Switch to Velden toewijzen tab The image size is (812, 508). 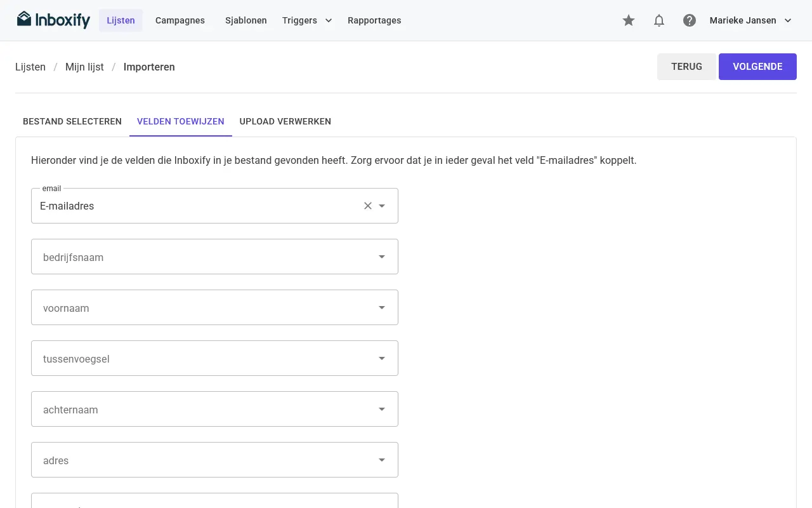pos(181,121)
